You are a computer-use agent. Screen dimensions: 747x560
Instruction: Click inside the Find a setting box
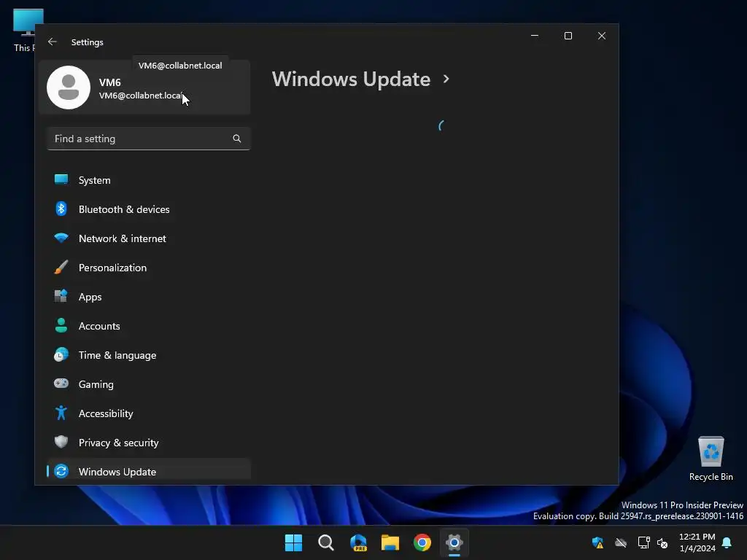(149, 139)
